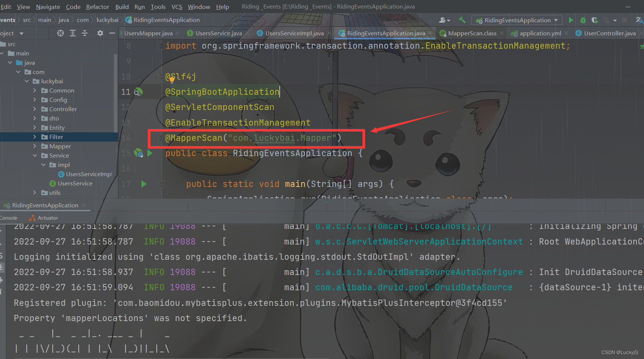
Task: Switch to the application.yml tab
Action: click(539, 33)
